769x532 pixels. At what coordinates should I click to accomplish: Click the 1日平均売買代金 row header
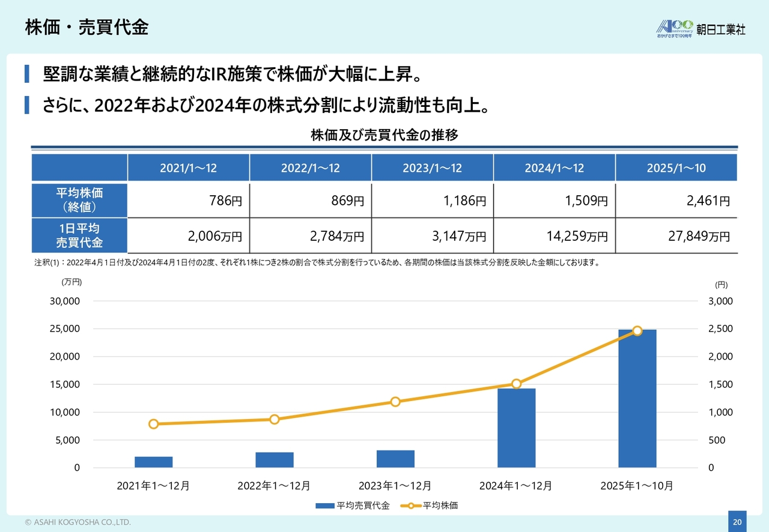coord(79,235)
